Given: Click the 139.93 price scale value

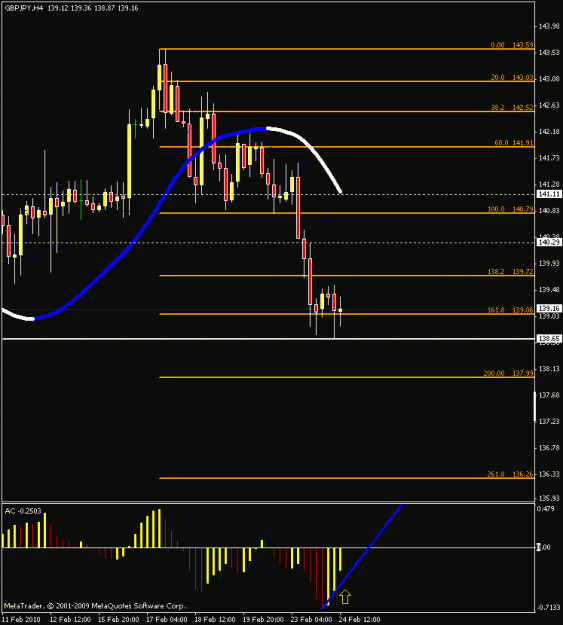Looking at the screenshot, I should coord(549,263).
